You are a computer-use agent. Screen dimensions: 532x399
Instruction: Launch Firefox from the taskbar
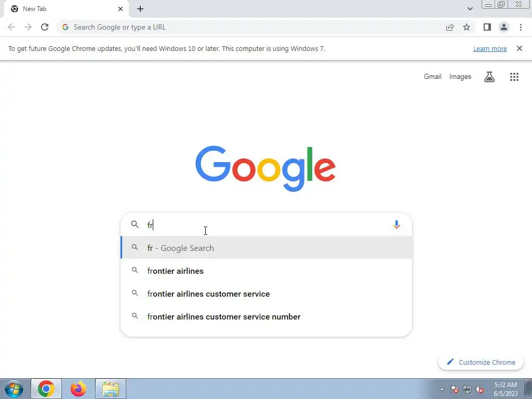coord(78,389)
